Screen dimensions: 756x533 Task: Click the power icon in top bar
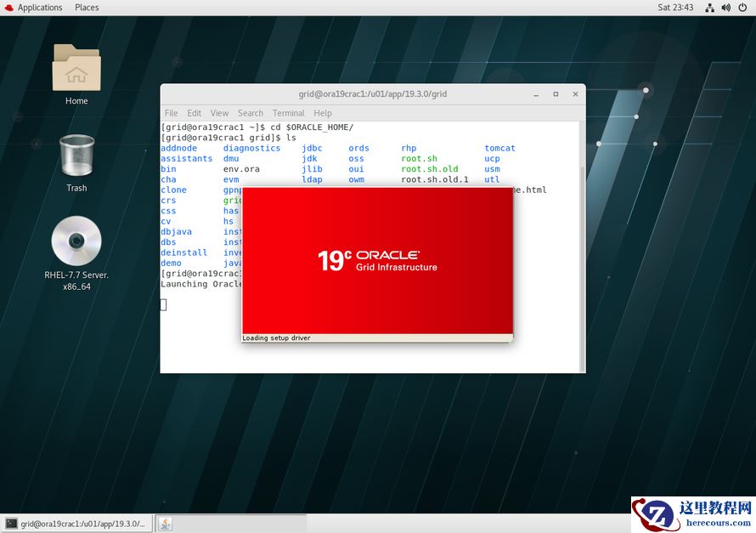[x=742, y=8]
